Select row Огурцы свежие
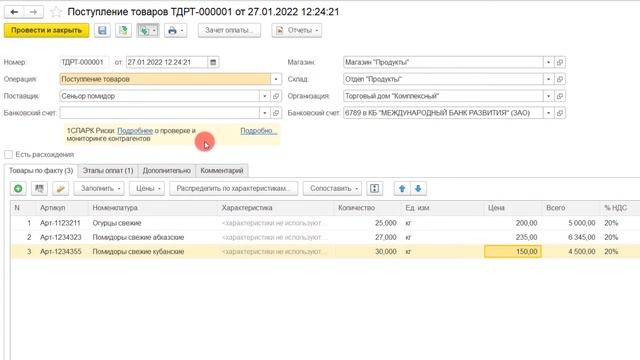Image resolution: width=640 pixels, height=360 pixels. pyautogui.click(x=325, y=223)
